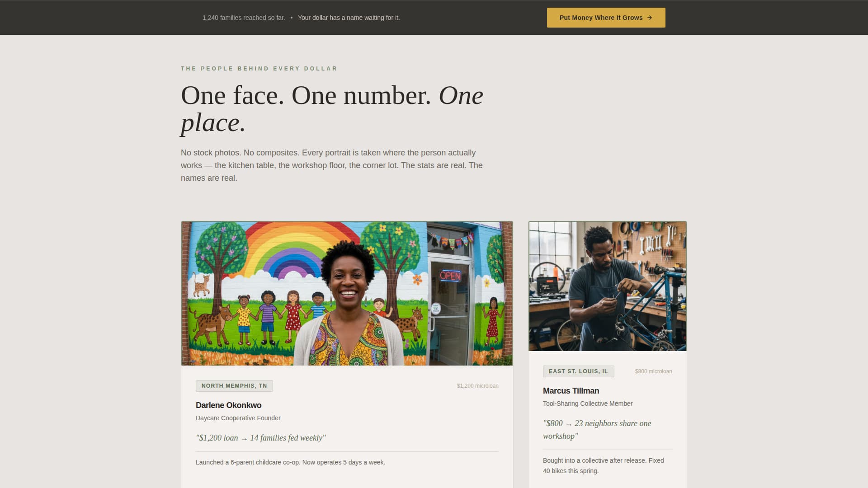Click the Tool-Sharing Collective Member subtitle
868x488 pixels.
tap(588, 403)
